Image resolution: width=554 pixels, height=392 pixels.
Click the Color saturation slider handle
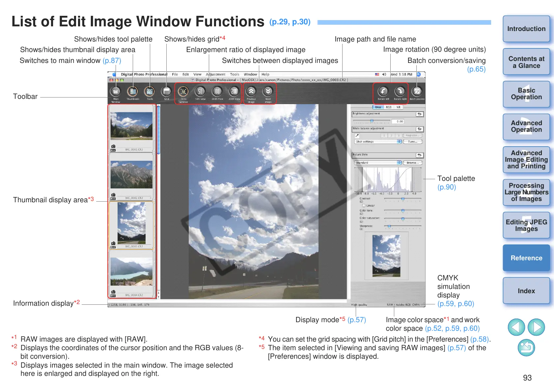(403, 219)
